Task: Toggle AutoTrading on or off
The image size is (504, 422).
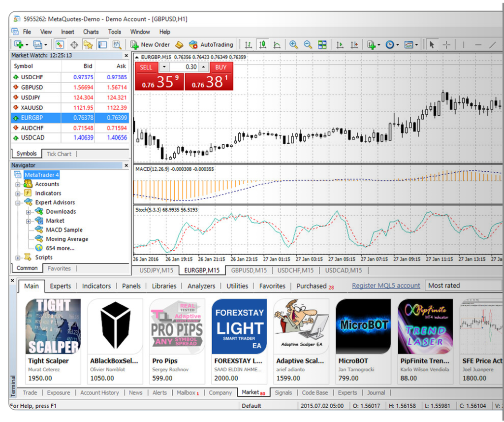Action: point(211,45)
